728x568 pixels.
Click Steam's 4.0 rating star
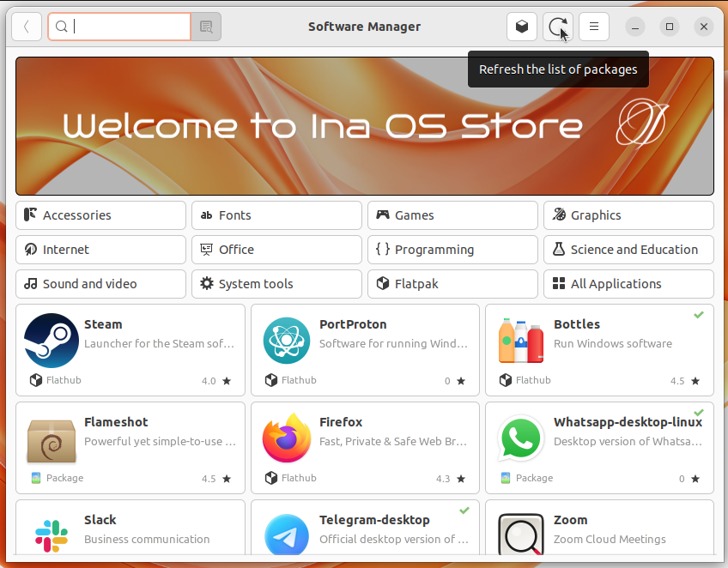(x=227, y=381)
